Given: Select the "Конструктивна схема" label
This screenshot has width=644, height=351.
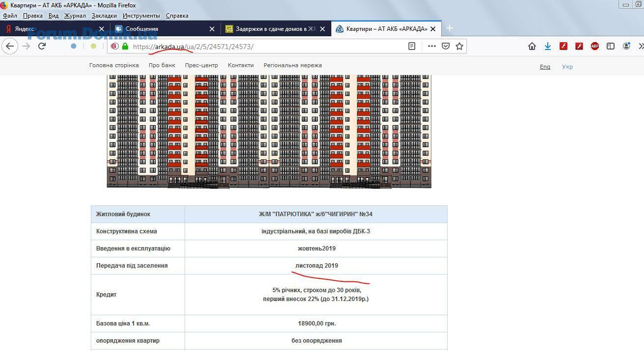Looking at the screenshot, I should tap(127, 231).
